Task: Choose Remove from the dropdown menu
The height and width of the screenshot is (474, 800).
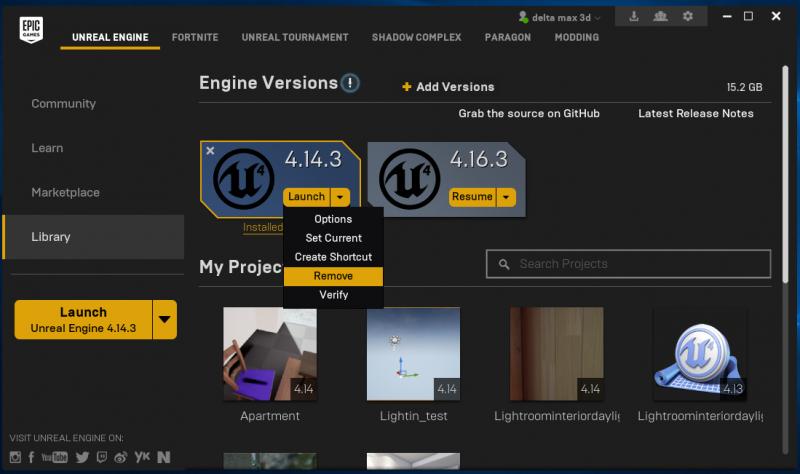Action: [x=333, y=276]
